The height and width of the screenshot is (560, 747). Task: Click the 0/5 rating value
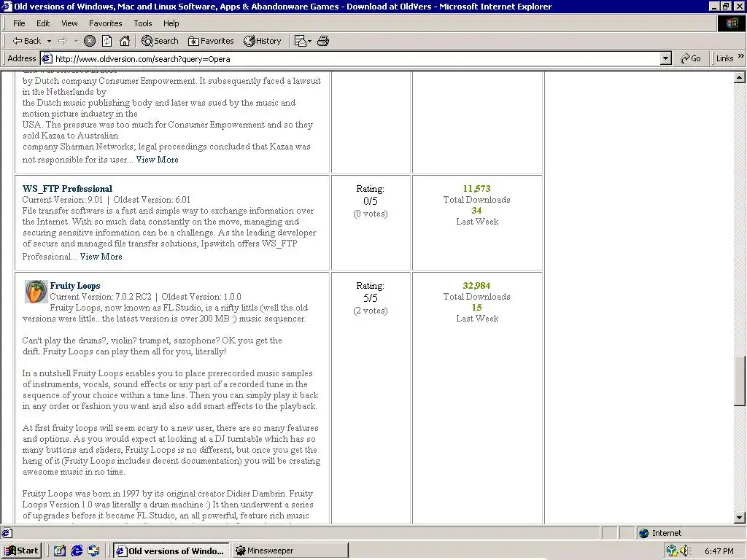click(x=370, y=201)
